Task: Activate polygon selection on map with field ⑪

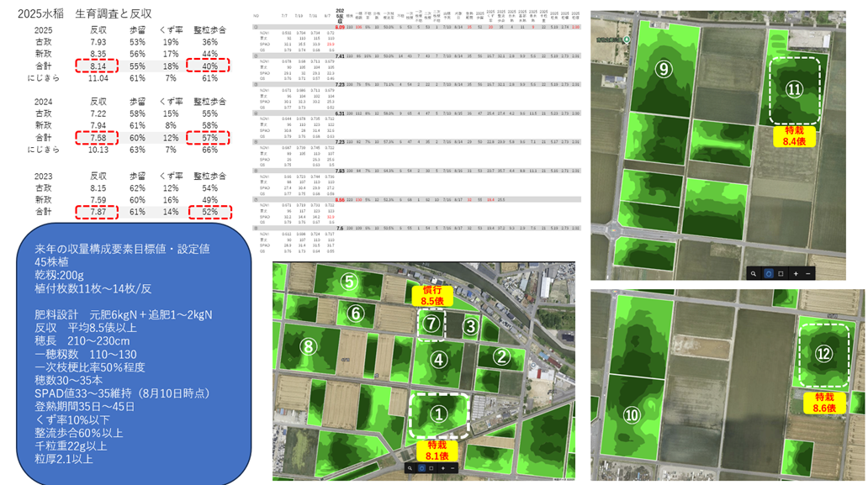Action: point(769,273)
